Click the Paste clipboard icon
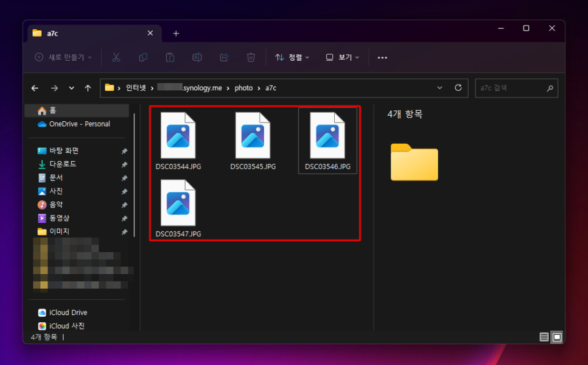 pyautogui.click(x=170, y=57)
